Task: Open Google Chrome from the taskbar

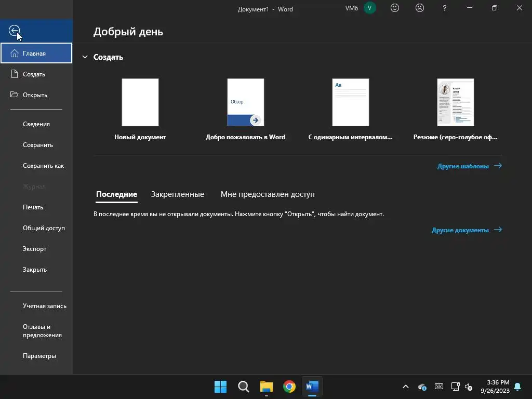Action: click(x=289, y=387)
